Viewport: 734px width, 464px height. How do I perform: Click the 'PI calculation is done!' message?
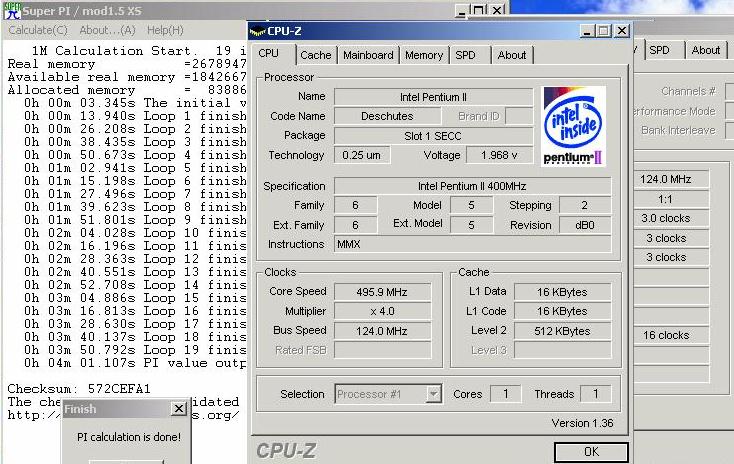129,437
